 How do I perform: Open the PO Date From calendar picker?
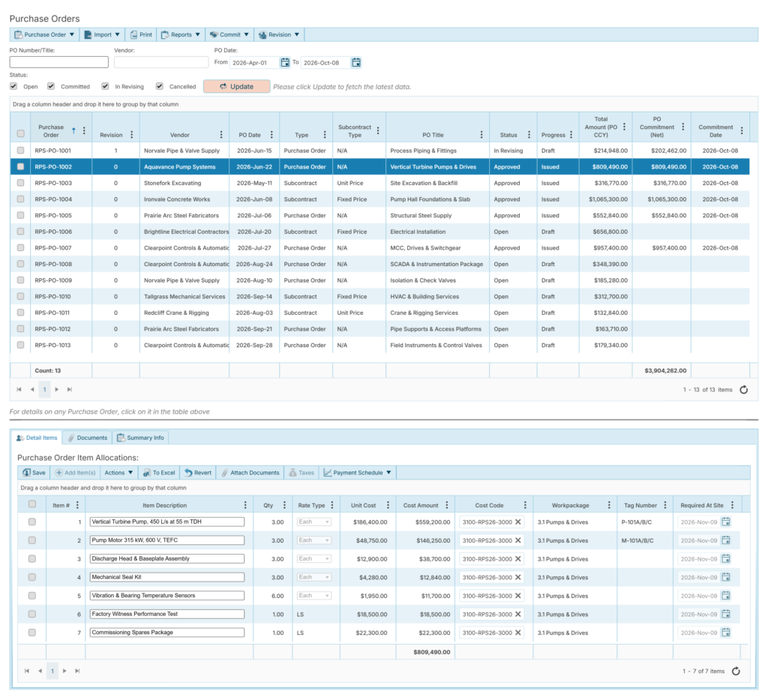[284, 63]
